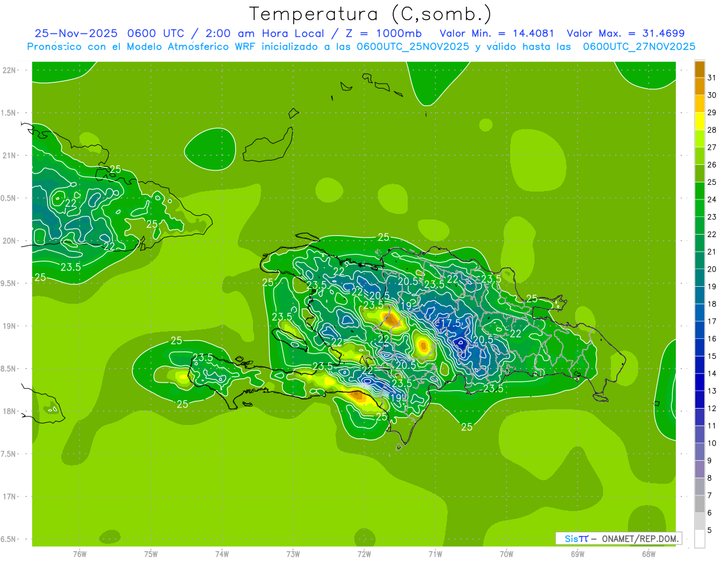This screenshot has height=562, width=728.
Task: Click the '21N' latitude axis label
Action: [9, 156]
